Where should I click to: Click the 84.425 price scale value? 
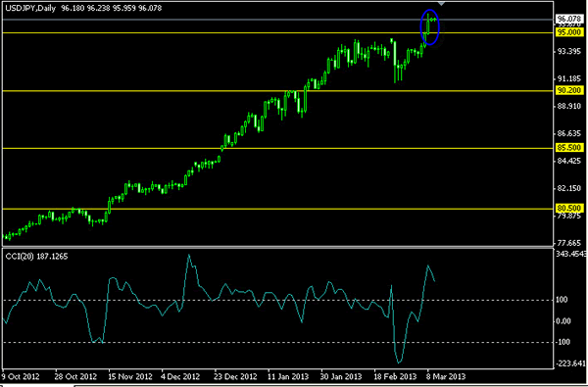point(569,162)
